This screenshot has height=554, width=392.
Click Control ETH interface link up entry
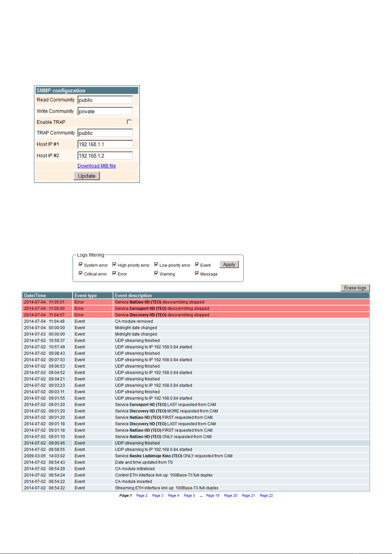pyautogui.click(x=196, y=475)
